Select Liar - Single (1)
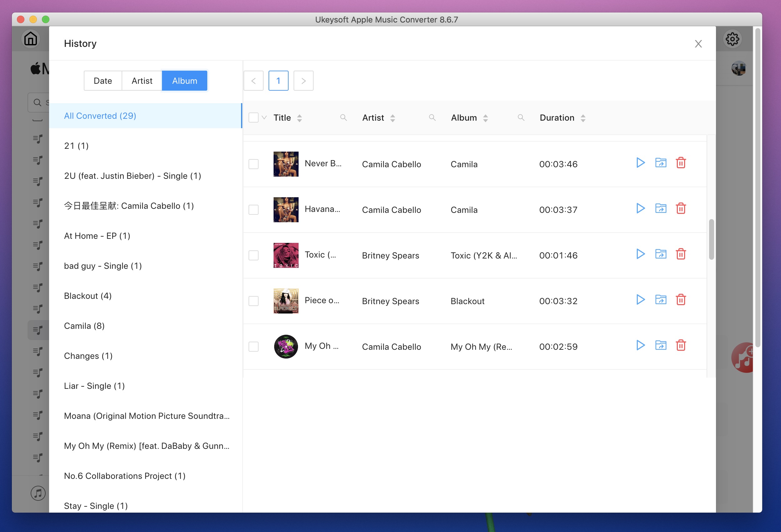This screenshot has width=781, height=532. (145, 386)
